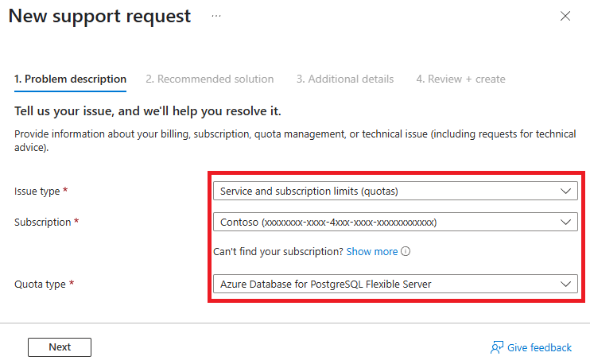
Task: Click the info icon next to Show more
Action: click(406, 252)
